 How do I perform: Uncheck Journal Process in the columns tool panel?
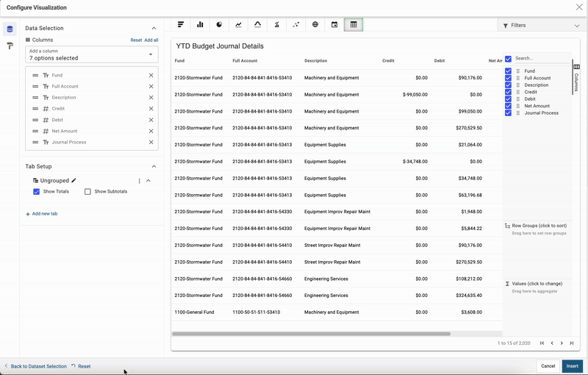(508, 113)
